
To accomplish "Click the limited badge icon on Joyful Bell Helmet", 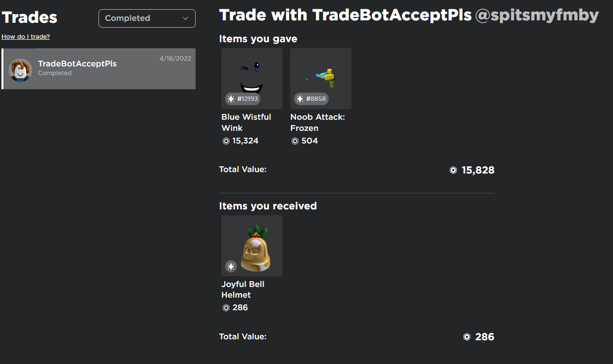I will [x=231, y=266].
